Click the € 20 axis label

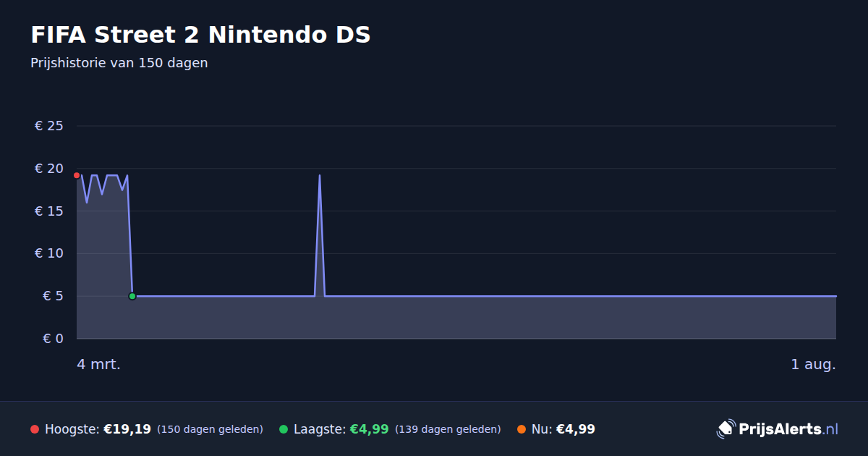tap(49, 169)
